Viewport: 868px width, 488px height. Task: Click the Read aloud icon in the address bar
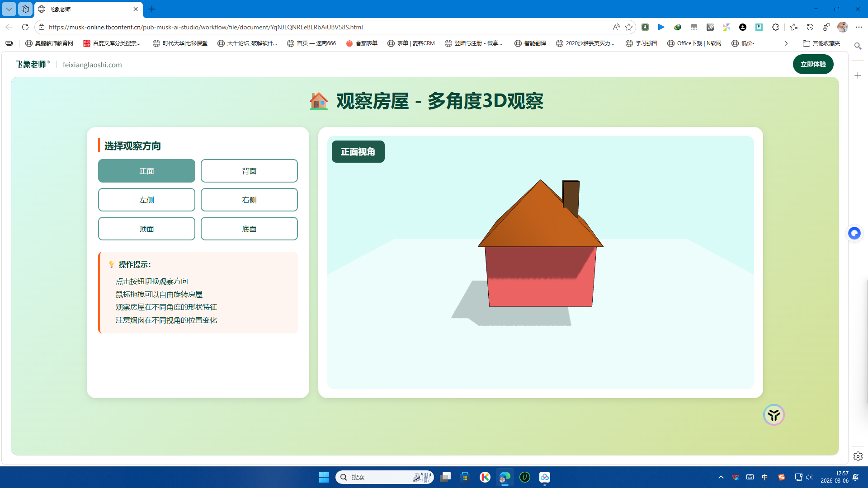tap(617, 27)
